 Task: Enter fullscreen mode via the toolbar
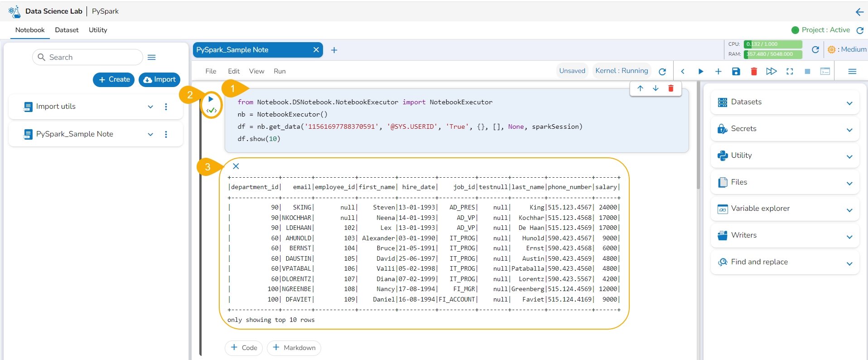(790, 72)
